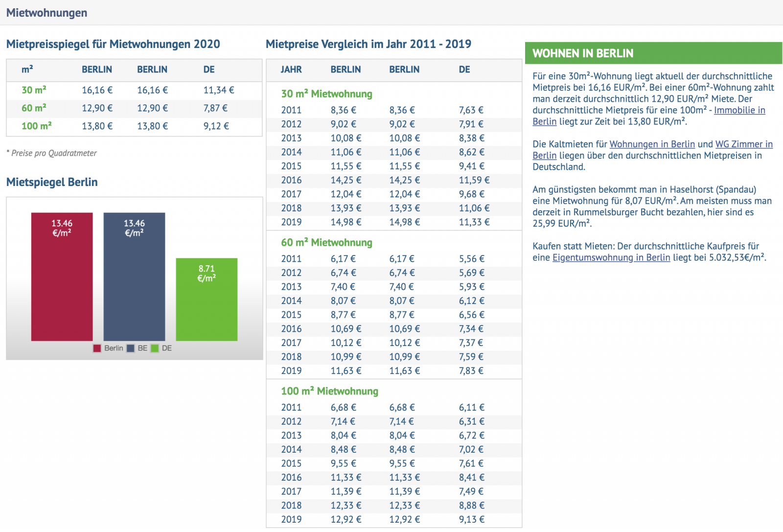Click the '7,02 €' DE value

(x=472, y=450)
